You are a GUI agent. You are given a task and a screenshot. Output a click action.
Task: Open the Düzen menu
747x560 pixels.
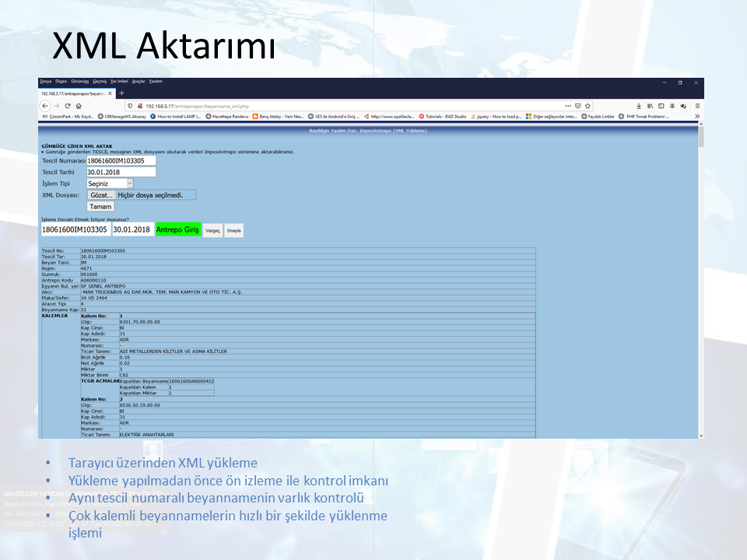coord(61,82)
